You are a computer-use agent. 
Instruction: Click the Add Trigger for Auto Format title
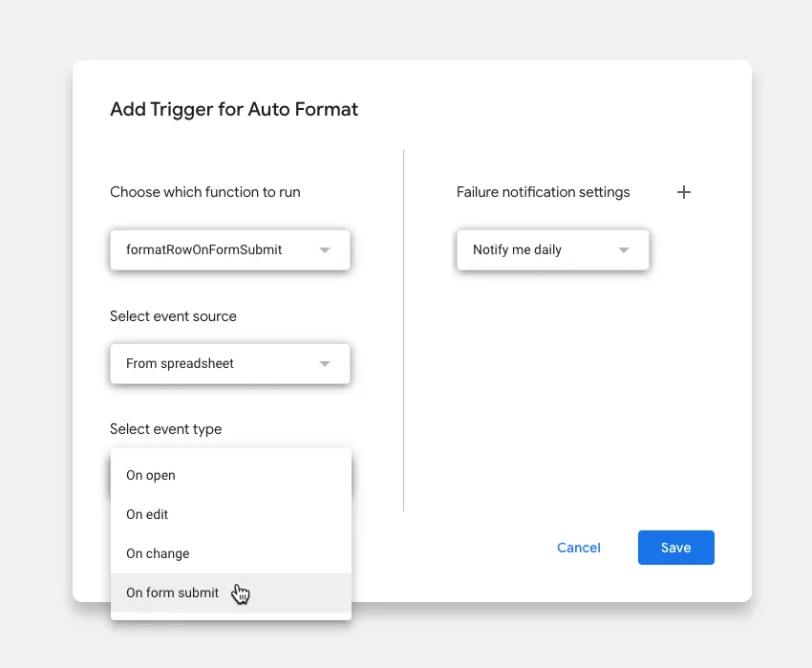pos(233,109)
